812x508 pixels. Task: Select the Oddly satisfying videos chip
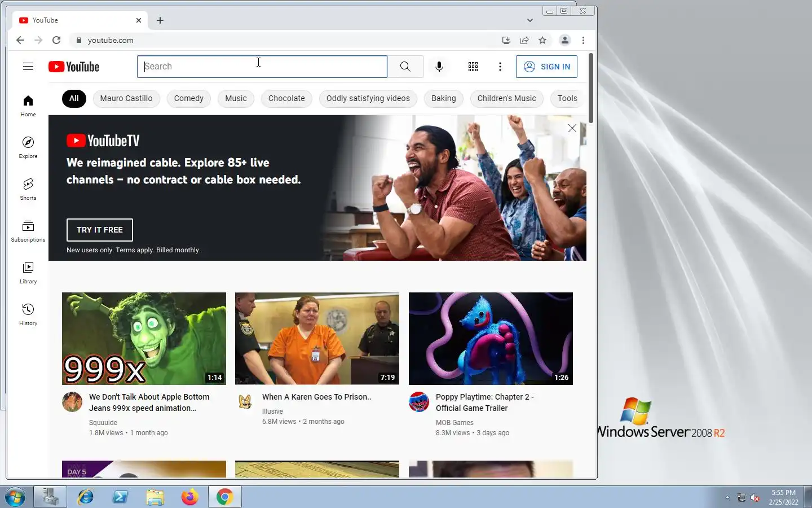(368, 98)
